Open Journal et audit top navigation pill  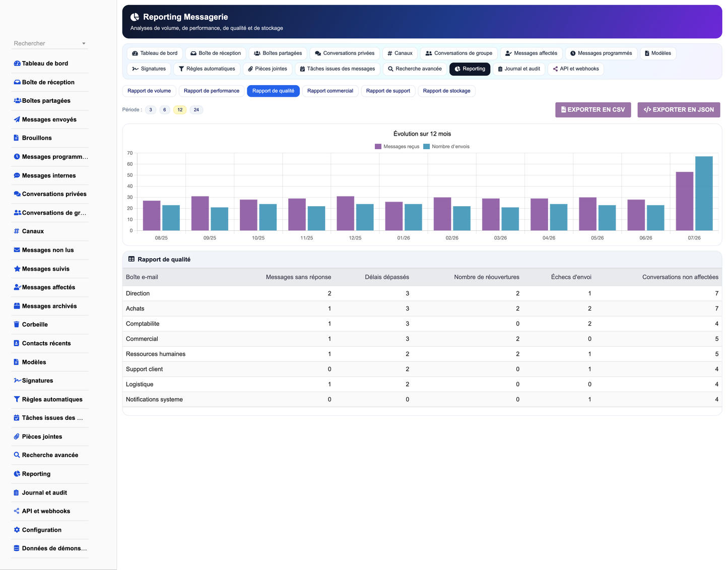(519, 69)
